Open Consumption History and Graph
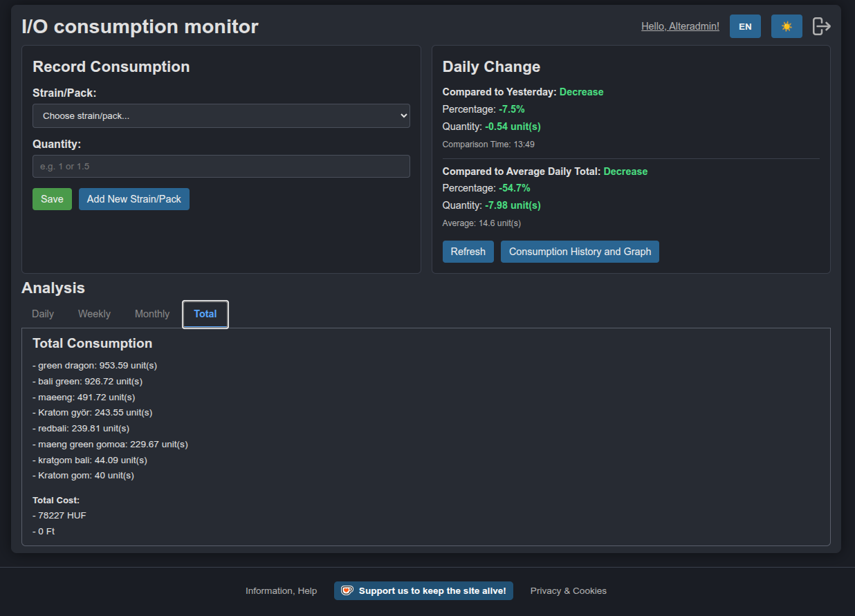This screenshot has height=616, width=855. click(x=580, y=252)
